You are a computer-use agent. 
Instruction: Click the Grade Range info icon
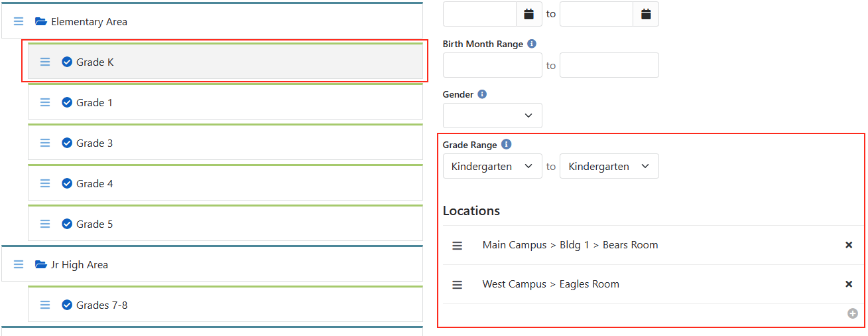point(506,144)
